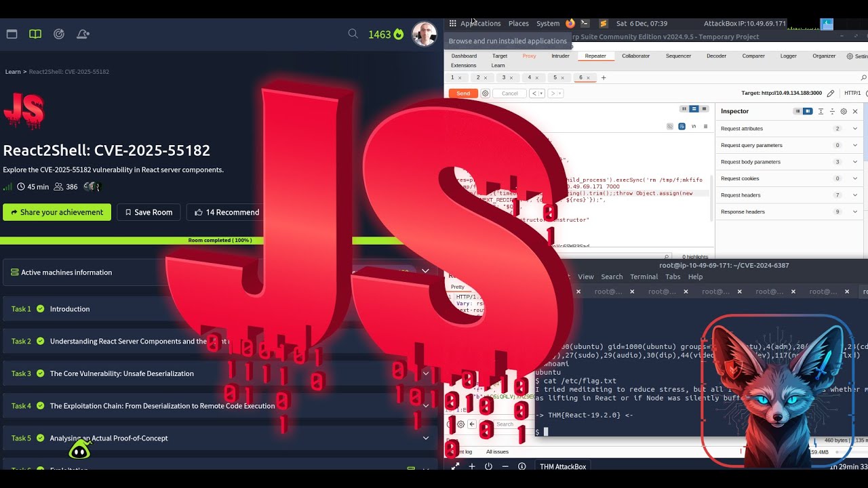Open Burp Extensions tab
Screen dimensions: 868x488
point(464,66)
